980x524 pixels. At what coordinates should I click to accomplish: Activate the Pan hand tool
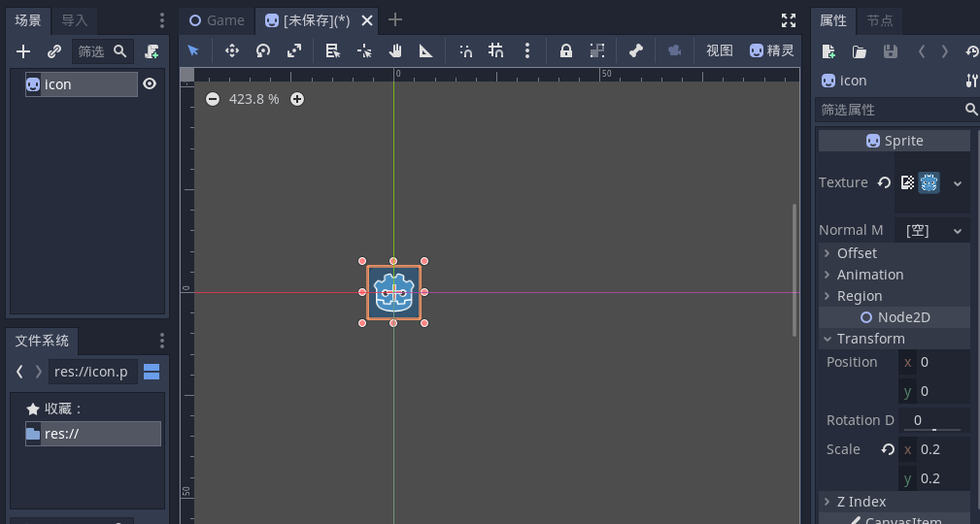395,50
